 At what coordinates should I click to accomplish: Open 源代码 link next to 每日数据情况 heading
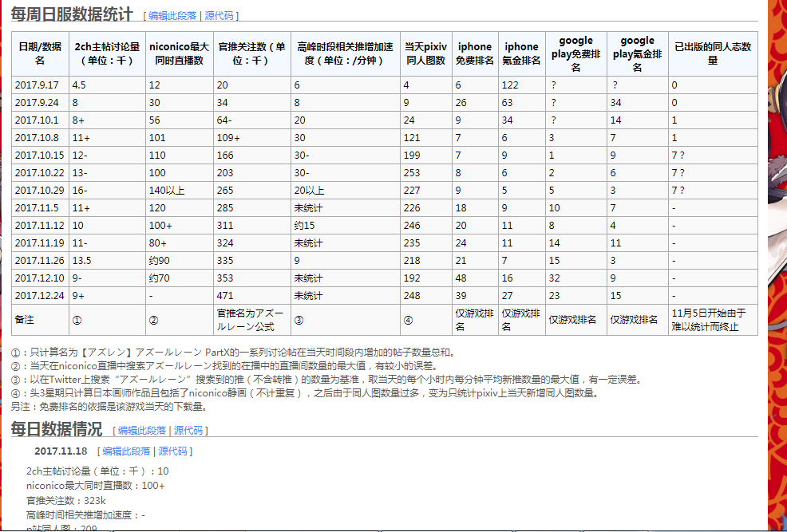click(x=189, y=431)
